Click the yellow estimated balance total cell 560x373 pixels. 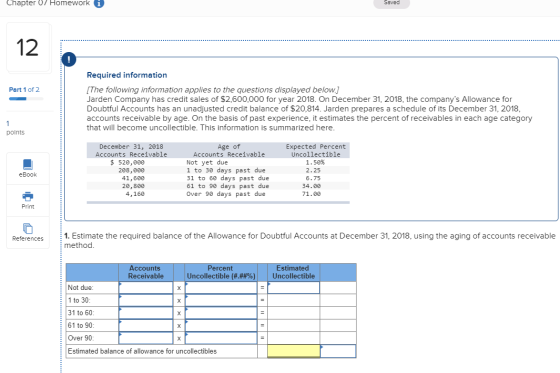click(294, 351)
